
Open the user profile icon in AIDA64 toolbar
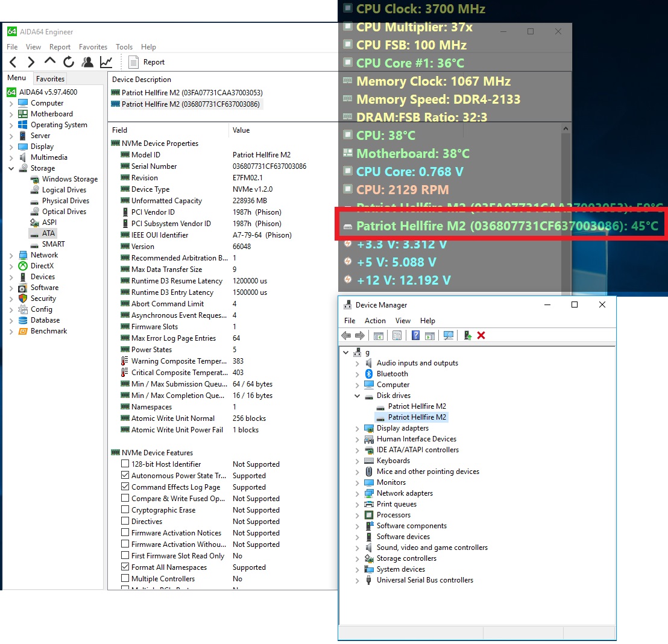click(x=87, y=62)
